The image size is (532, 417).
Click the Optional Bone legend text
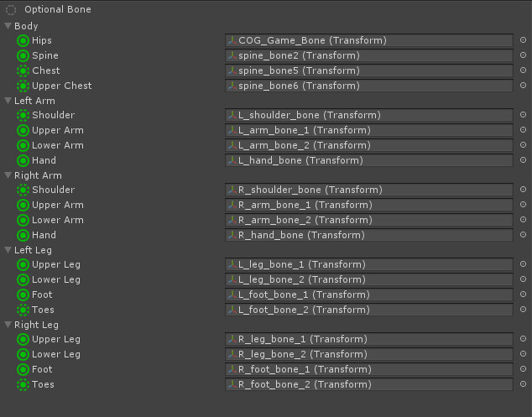click(x=58, y=9)
